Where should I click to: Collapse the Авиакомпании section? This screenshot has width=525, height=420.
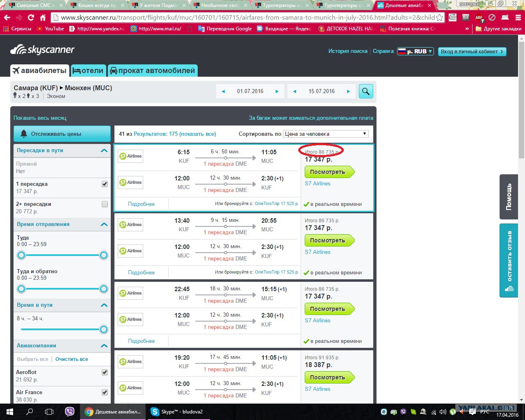(104, 346)
